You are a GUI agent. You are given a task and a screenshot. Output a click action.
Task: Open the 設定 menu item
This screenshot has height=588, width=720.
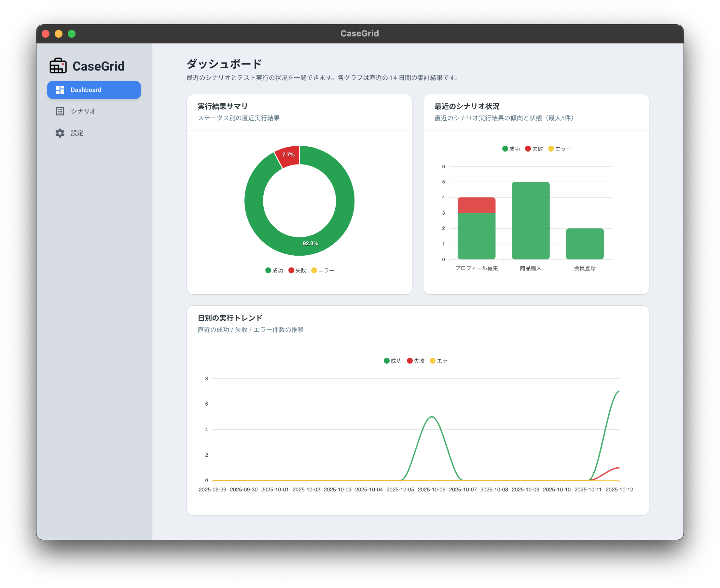pos(77,133)
